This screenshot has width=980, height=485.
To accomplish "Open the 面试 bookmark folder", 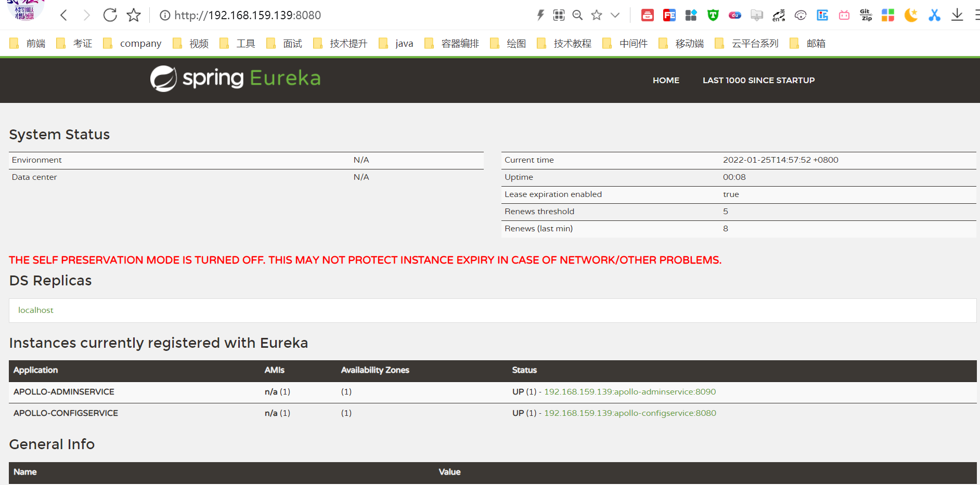I will pos(284,44).
